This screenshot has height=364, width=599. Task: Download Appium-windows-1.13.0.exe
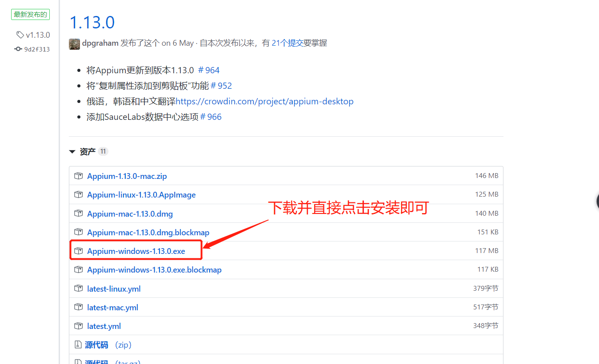pyautogui.click(x=136, y=251)
